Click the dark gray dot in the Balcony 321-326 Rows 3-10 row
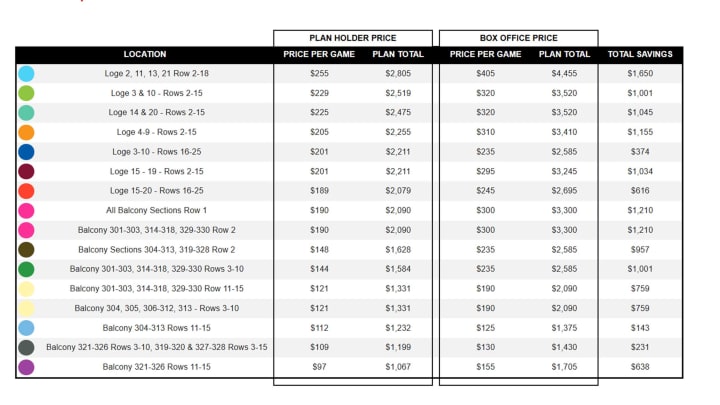This screenshot has width=720, height=405. 26,347
